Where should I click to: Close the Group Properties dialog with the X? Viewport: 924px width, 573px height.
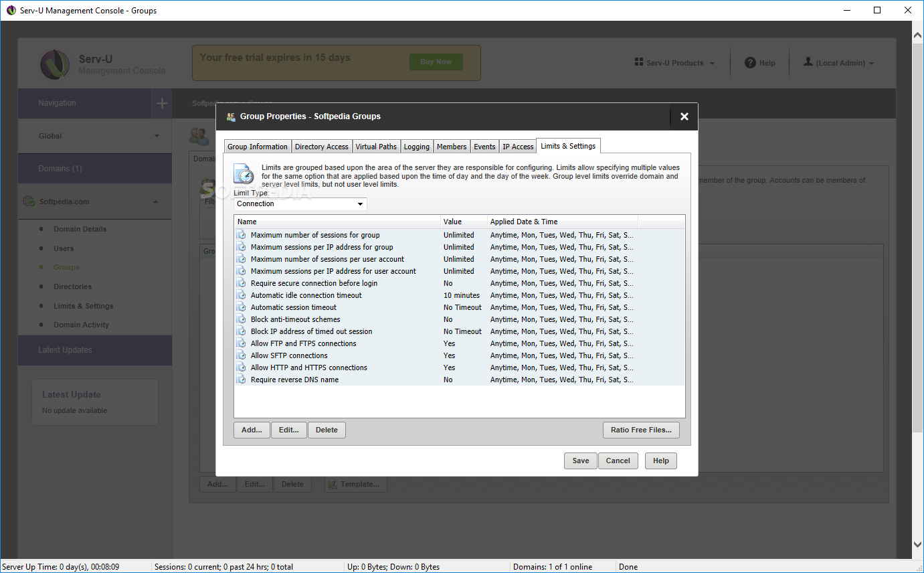coord(684,116)
